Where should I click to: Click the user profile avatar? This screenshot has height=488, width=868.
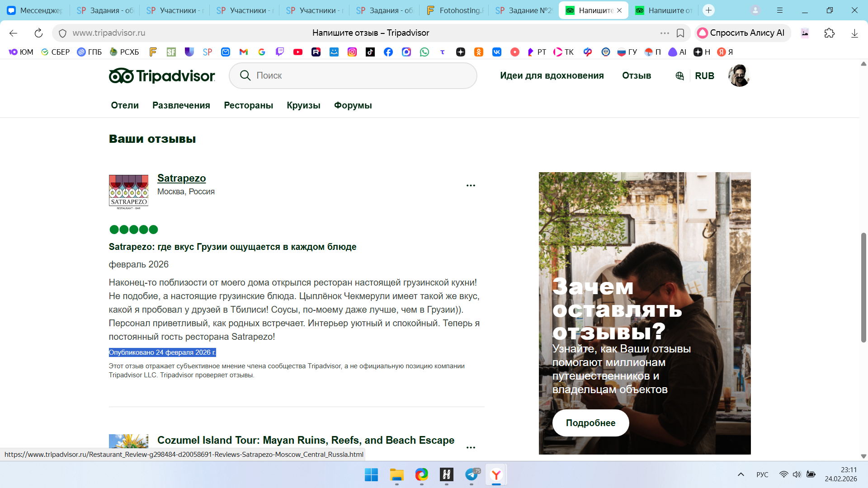coord(739,75)
